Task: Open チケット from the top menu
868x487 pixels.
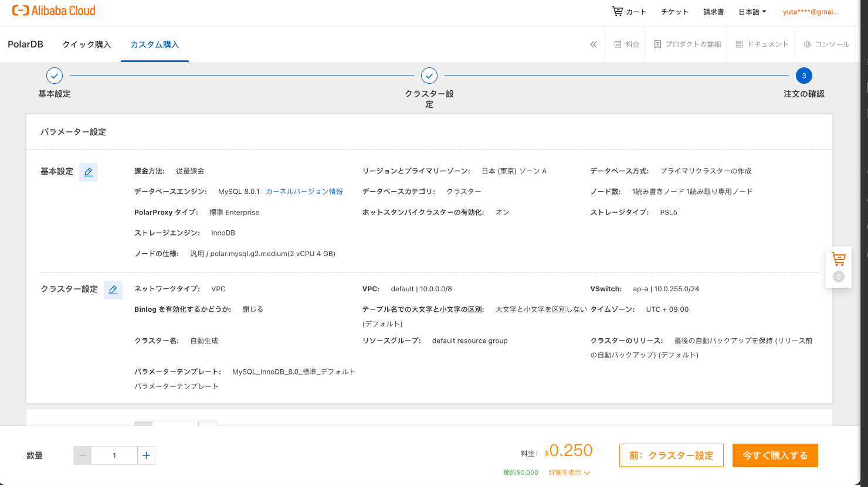Action: tap(674, 11)
